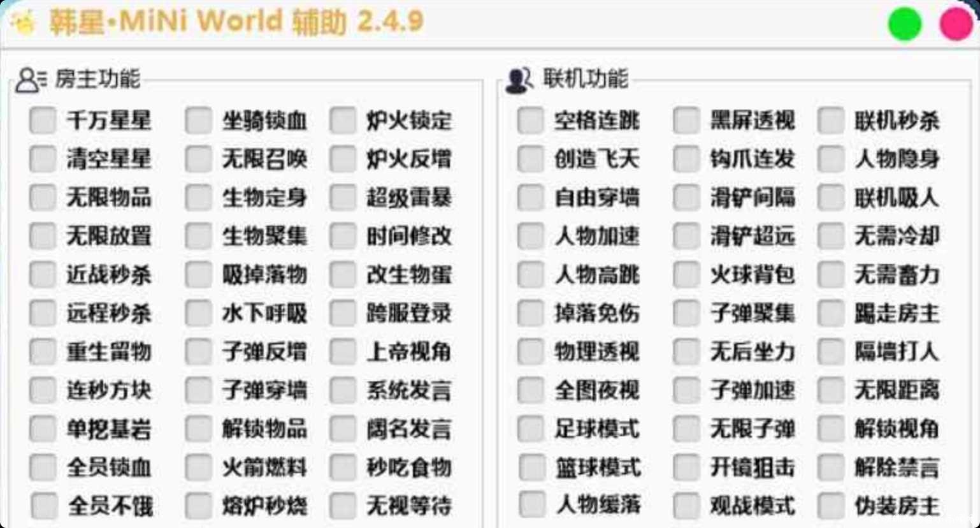The width and height of the screenshot is (980, 528).
Task: Enable 无限物品 option
Action: coord(43,198)
